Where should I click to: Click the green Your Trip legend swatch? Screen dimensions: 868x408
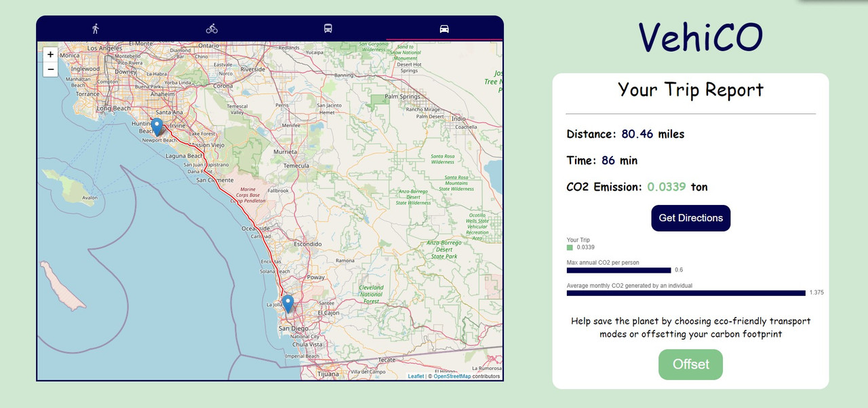570,247
